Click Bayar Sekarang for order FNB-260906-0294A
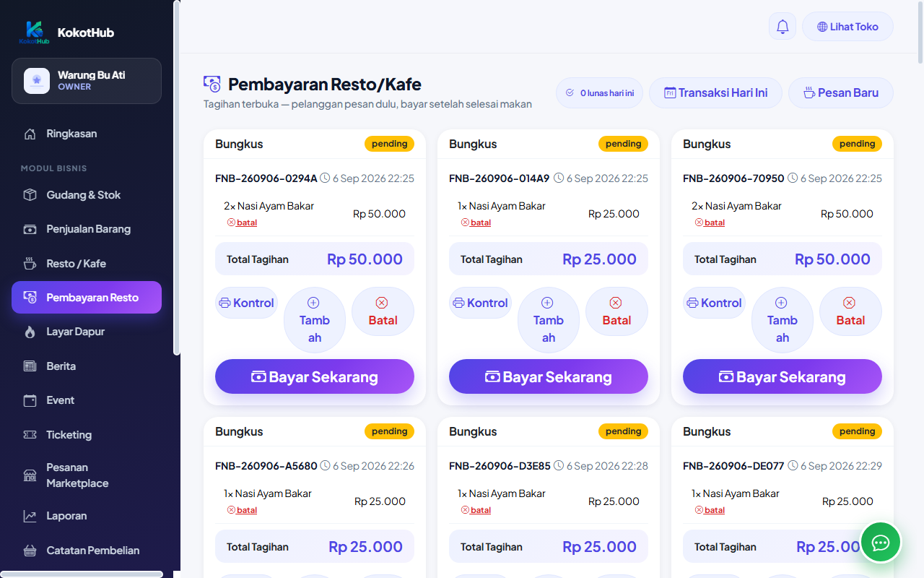The height and width of the screenshot is (578, 924). tap(315, 376)
